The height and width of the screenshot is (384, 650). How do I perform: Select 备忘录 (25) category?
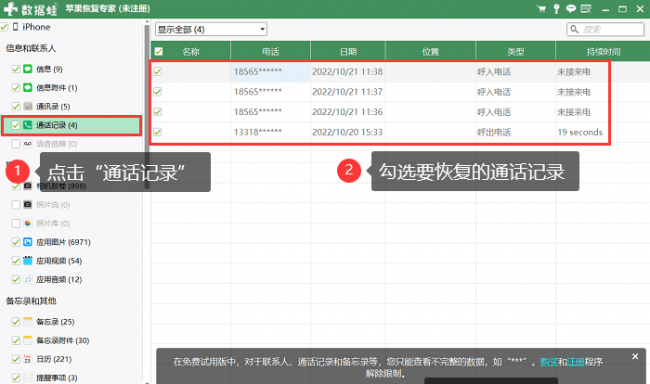[x=55, y=321]
